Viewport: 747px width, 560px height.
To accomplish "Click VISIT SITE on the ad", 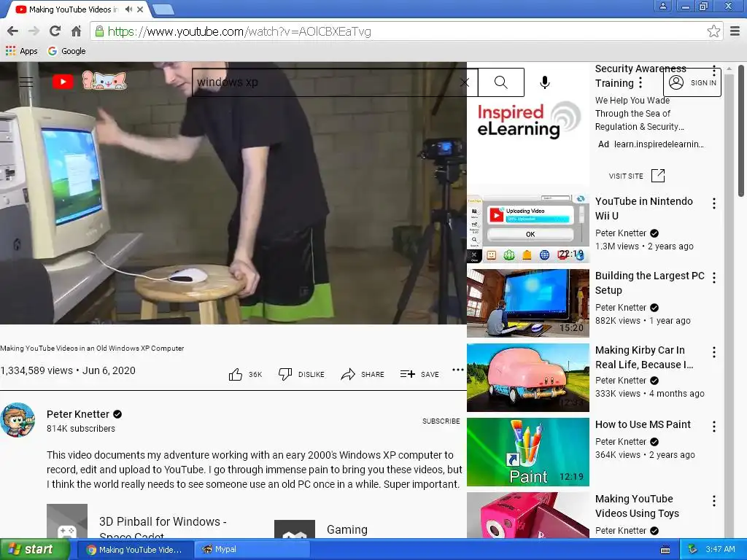I will point(636,176).
